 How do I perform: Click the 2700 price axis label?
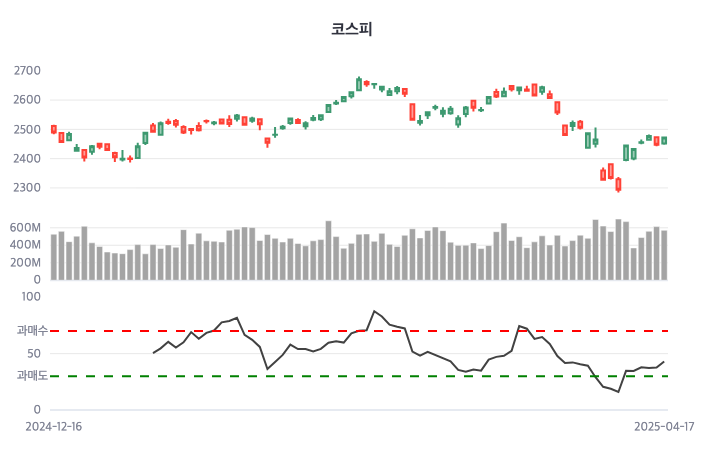coord(28,71)
